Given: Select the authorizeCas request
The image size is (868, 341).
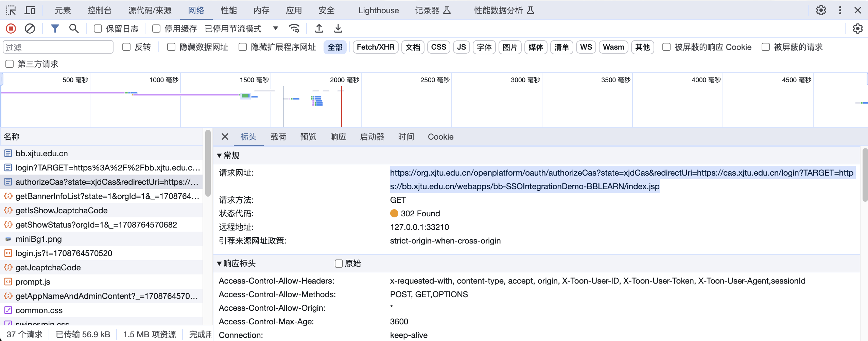Looking at the screenshot, I should point(102,182).
